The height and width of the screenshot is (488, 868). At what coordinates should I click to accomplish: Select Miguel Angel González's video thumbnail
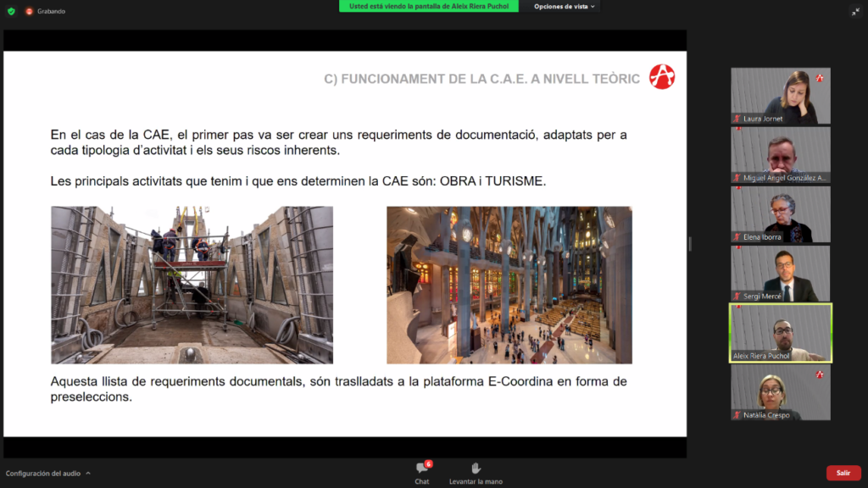pyautogui.click(x=781, y=155)
